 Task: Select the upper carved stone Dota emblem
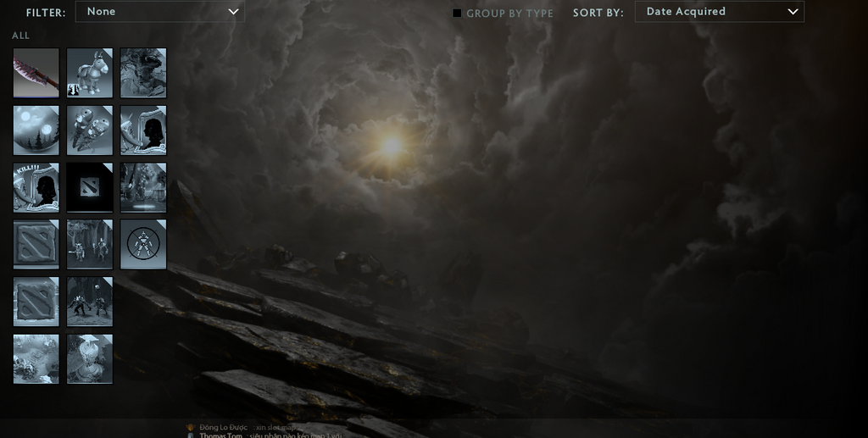pos(36,244)
